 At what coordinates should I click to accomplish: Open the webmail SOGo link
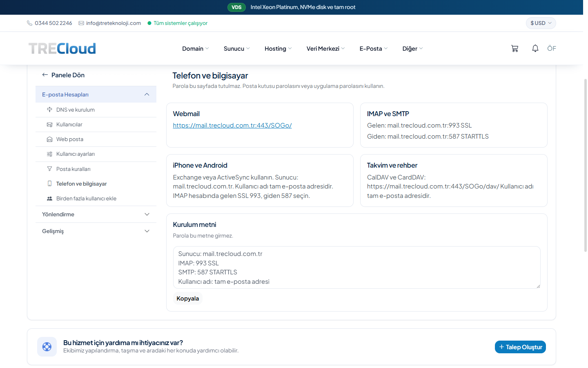[x=232, y=125]
